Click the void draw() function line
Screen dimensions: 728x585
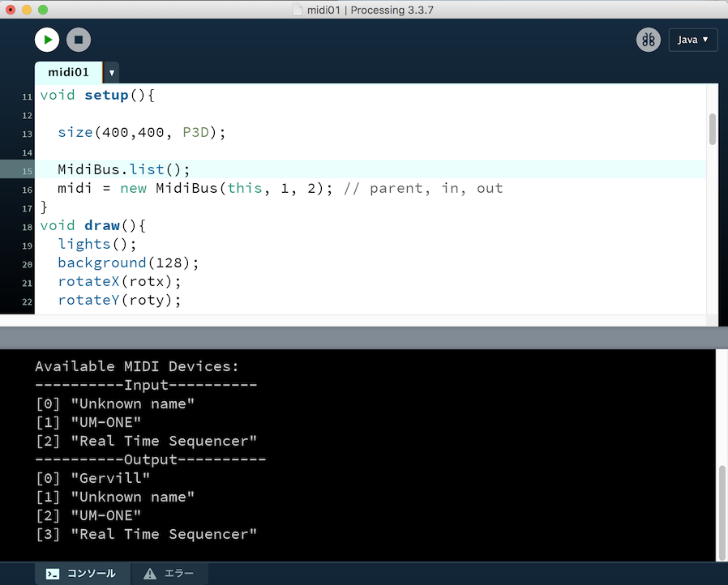click(92, 225)
